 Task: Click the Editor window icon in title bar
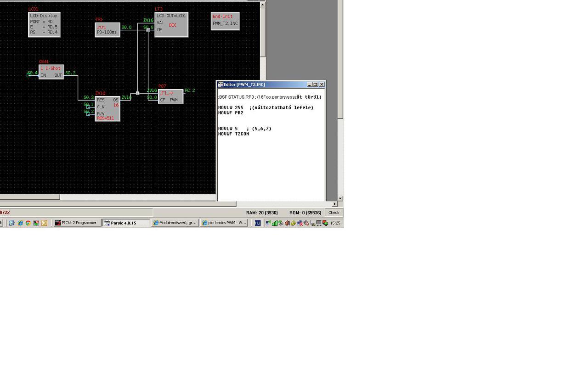click(x=220, y=84)
